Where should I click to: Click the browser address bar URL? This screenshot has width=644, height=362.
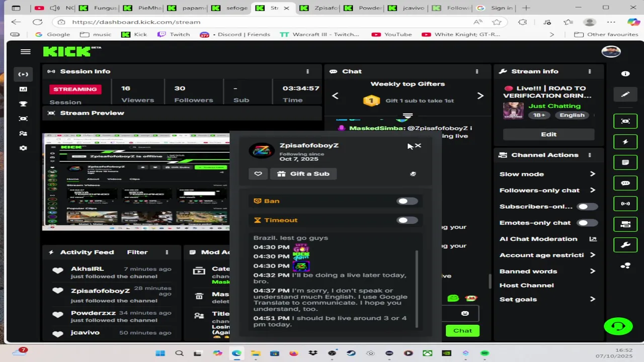[x=136, y=22]
